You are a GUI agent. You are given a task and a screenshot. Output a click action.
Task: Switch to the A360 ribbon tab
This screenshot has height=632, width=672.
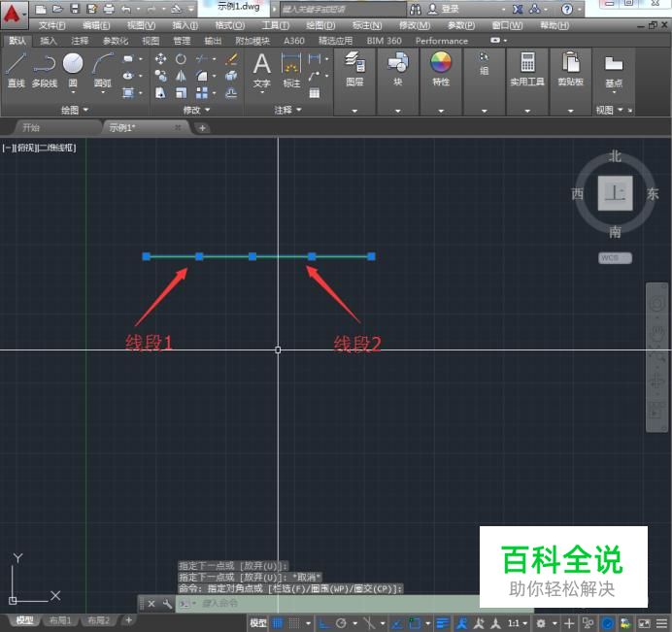tap(294, 41)
